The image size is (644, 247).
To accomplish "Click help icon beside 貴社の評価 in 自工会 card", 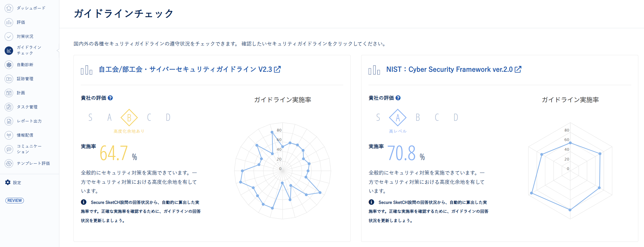I will [x=110, y=98].
